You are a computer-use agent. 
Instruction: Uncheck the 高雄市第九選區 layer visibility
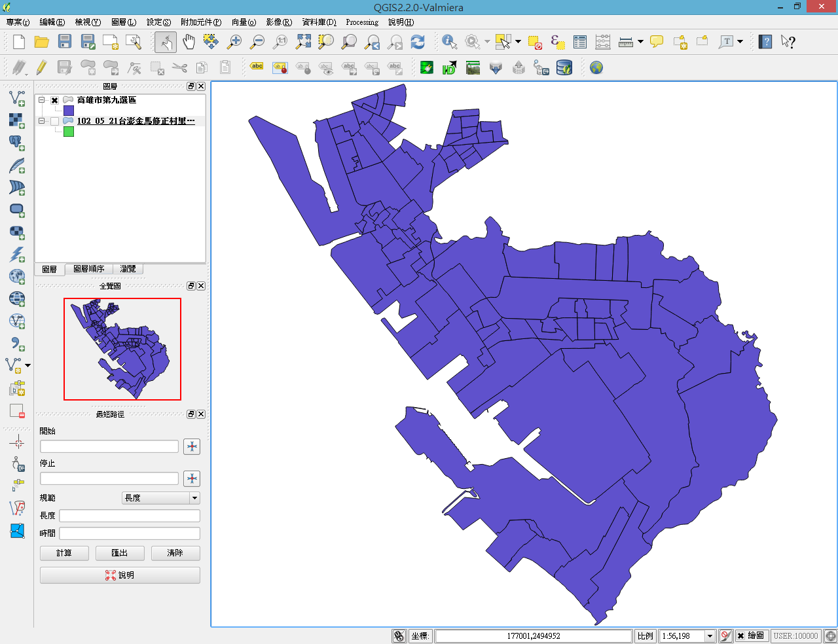pyautogui.click(x=55, y=101)
